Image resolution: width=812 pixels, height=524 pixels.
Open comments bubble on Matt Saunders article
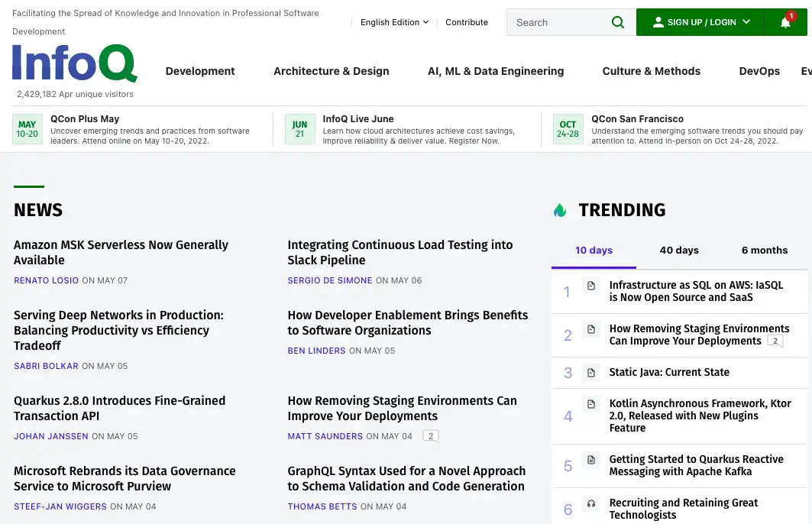point(430,436)
